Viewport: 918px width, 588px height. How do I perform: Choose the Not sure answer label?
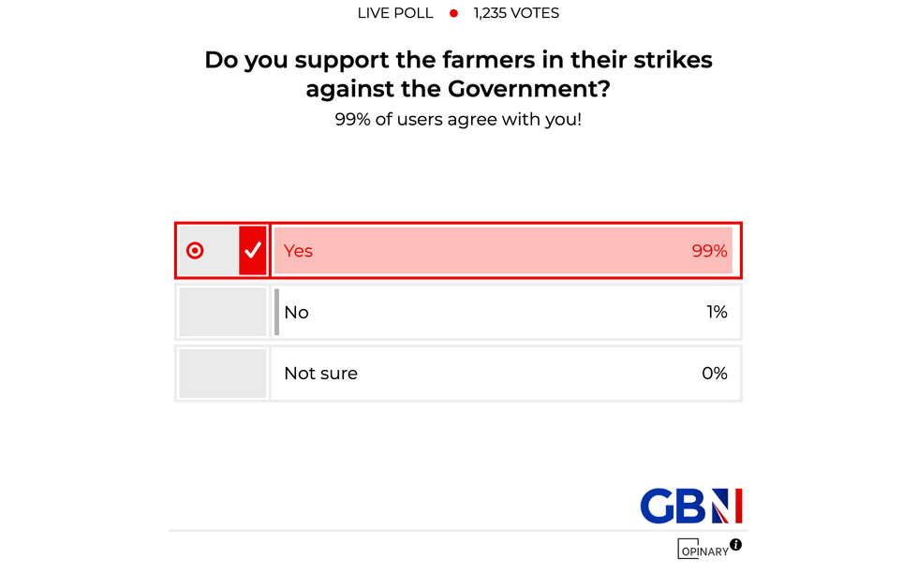coord(320,373)
